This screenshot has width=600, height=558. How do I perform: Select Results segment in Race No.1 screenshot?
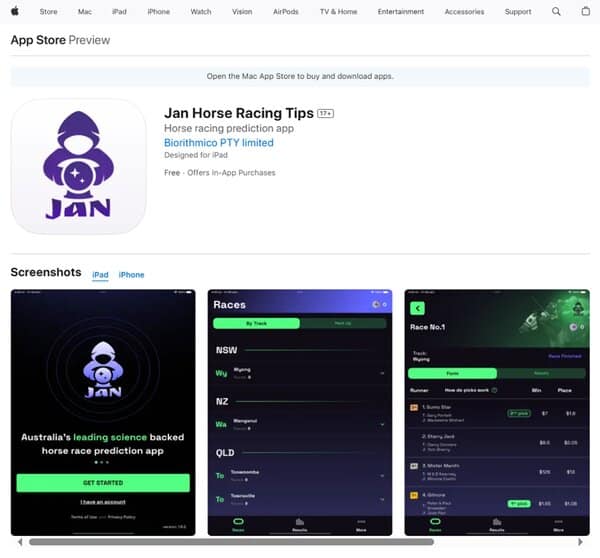pos(541,373)
